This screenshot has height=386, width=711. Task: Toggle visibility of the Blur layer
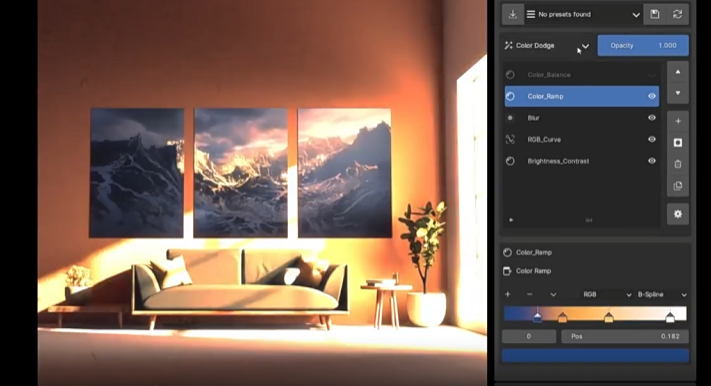[x=652, y=118]
